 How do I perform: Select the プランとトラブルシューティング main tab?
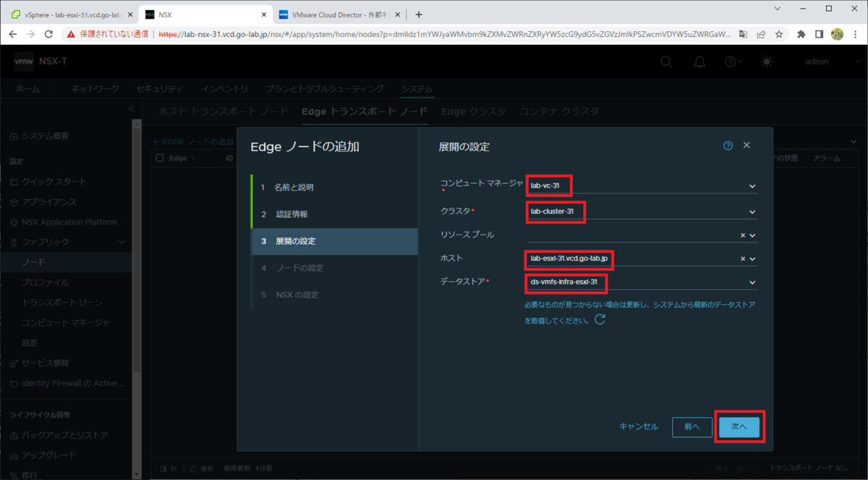pos(325,89)
